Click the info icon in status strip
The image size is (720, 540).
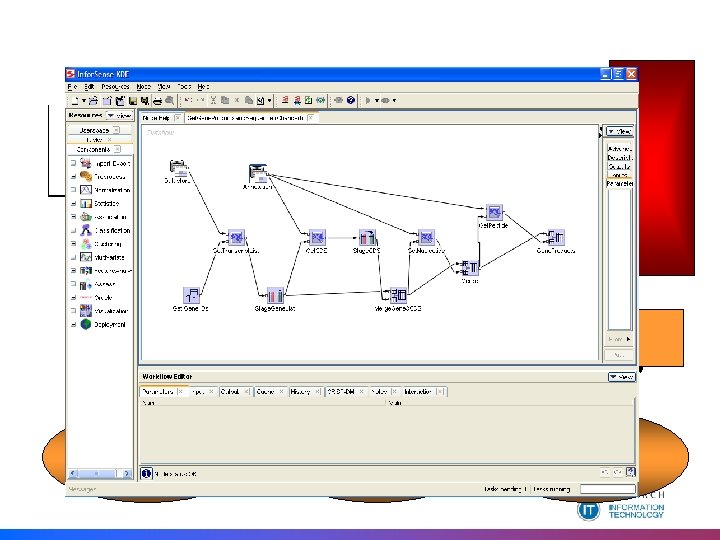tap(146, 473)
